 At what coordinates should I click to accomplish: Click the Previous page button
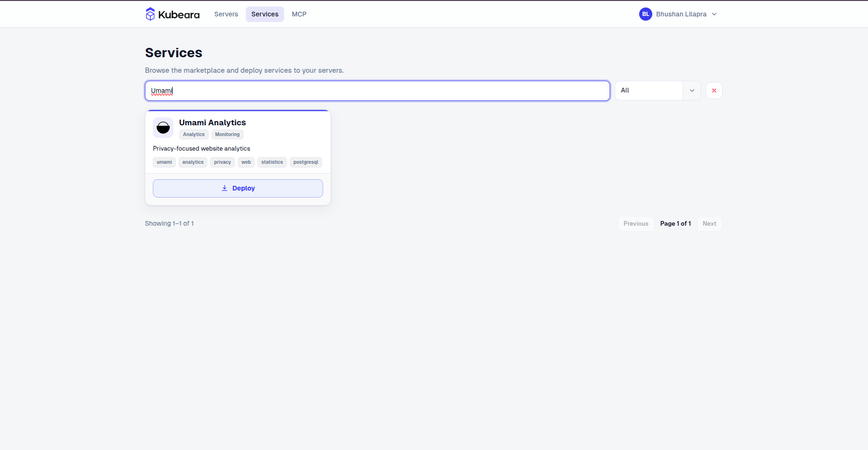click(x=636, y=224)
